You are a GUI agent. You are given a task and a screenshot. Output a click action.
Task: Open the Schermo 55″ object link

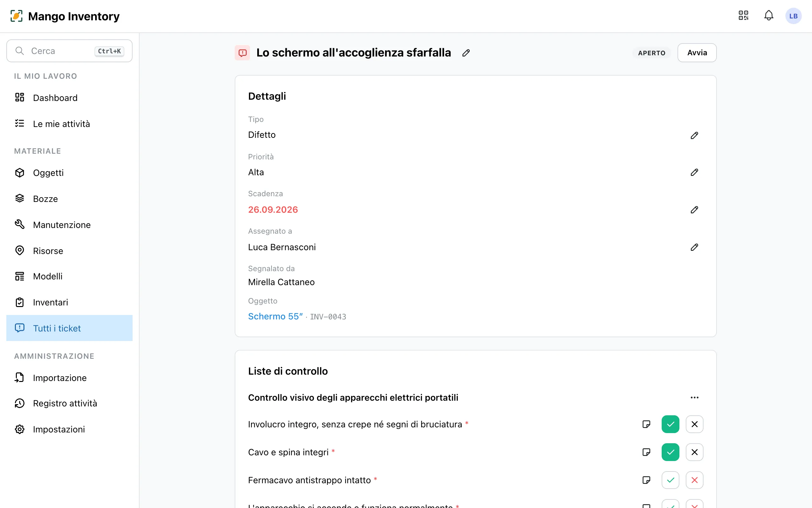(275, 317)
